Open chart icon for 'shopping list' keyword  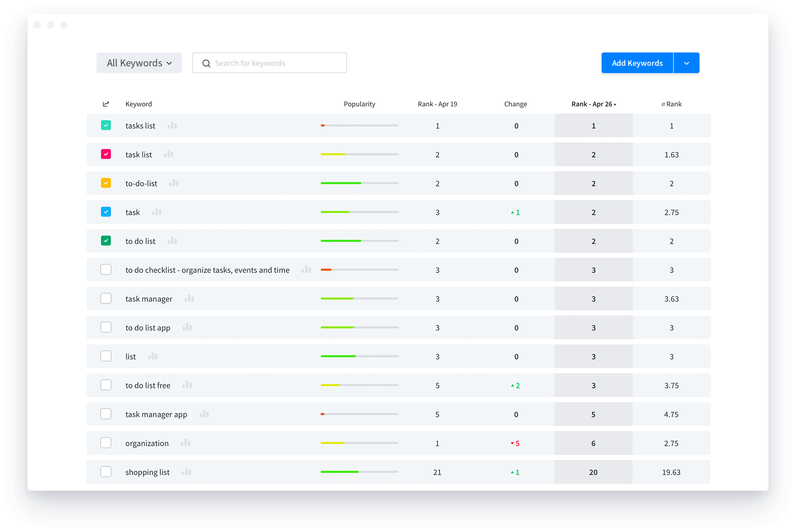(x=187, y=472)
